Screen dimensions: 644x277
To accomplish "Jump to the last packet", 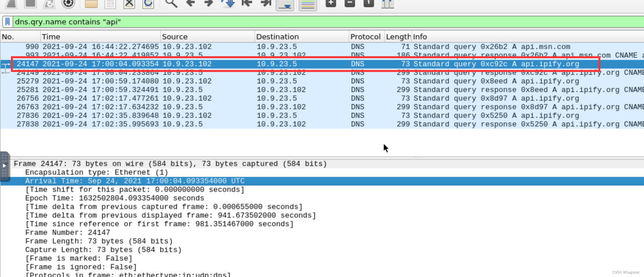I will point(266,3).
